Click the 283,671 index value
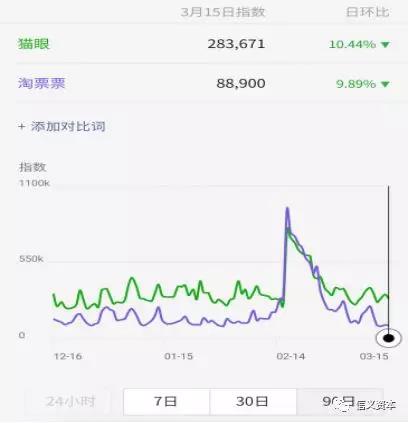 [236, 44]
